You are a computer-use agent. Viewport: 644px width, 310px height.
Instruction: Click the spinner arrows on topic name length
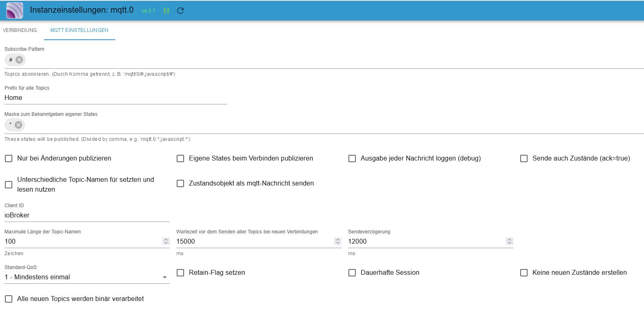(x=166, y=241)
